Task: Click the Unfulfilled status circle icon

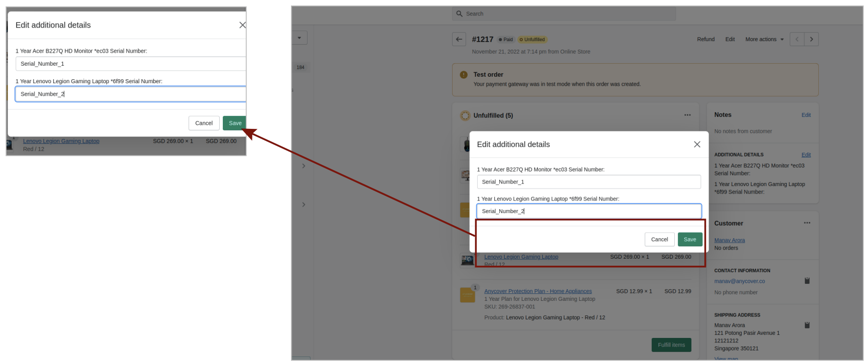Action: coord(465,115)
